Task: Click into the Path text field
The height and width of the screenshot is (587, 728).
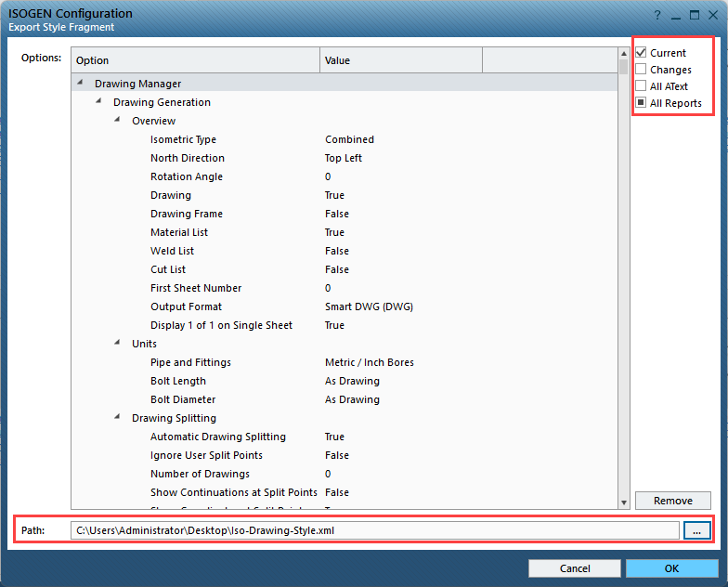Action: (x=375, y=529)
